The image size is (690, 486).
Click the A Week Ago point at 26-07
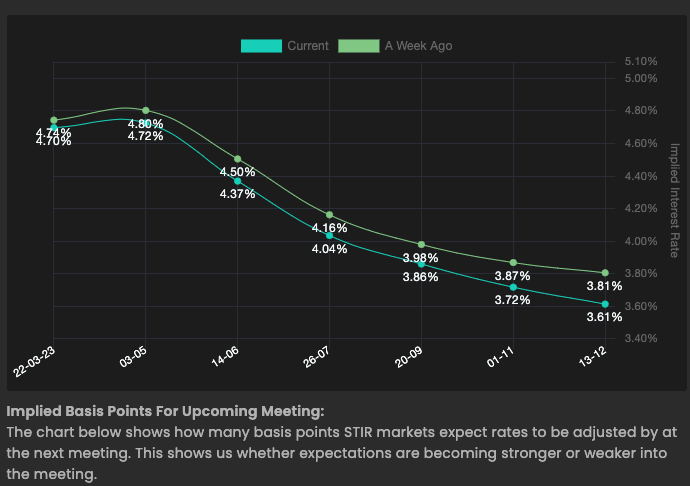(330, 215)
